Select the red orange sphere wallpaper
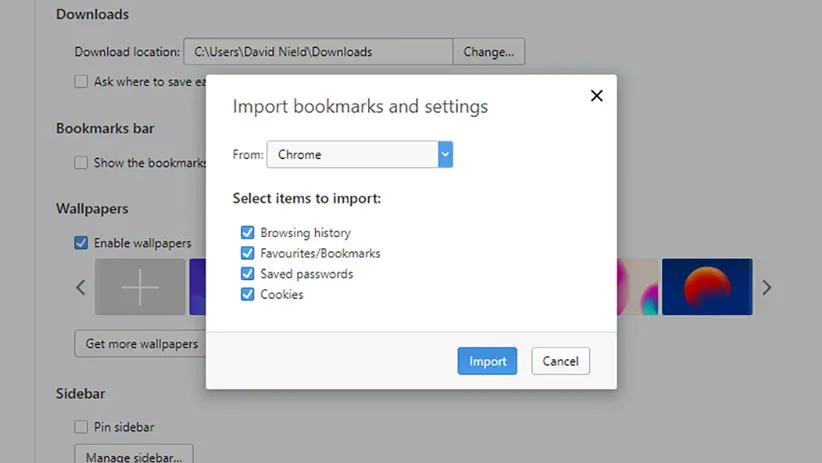This screenshot has height=463, width=822. point(707,287)
